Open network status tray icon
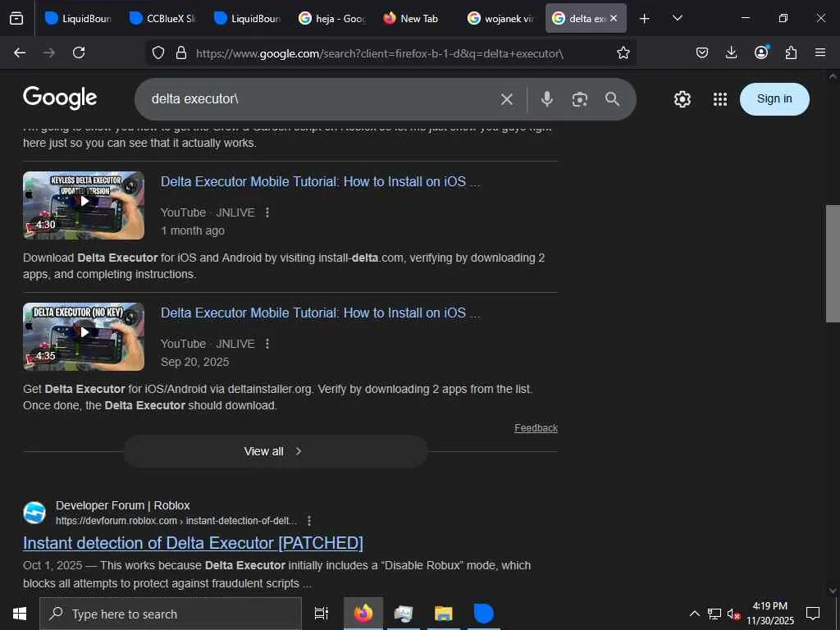 [x=714, y=614]
